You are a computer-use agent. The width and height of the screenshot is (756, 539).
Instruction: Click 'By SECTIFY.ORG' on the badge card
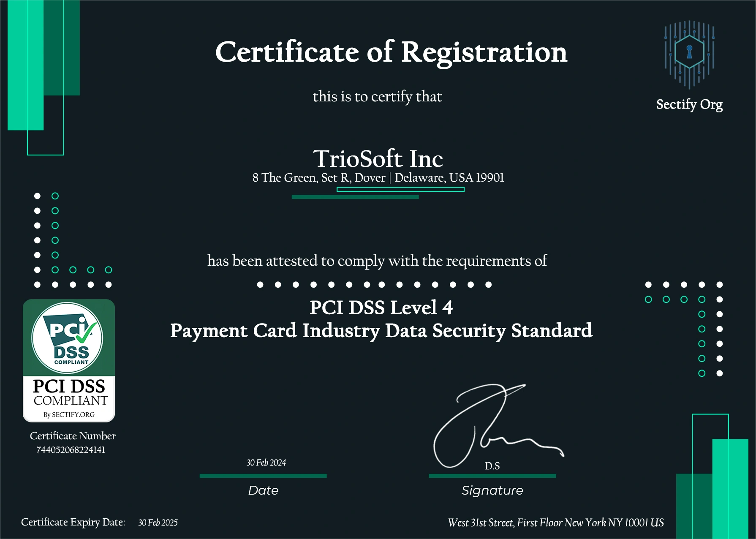pos(69,414)
